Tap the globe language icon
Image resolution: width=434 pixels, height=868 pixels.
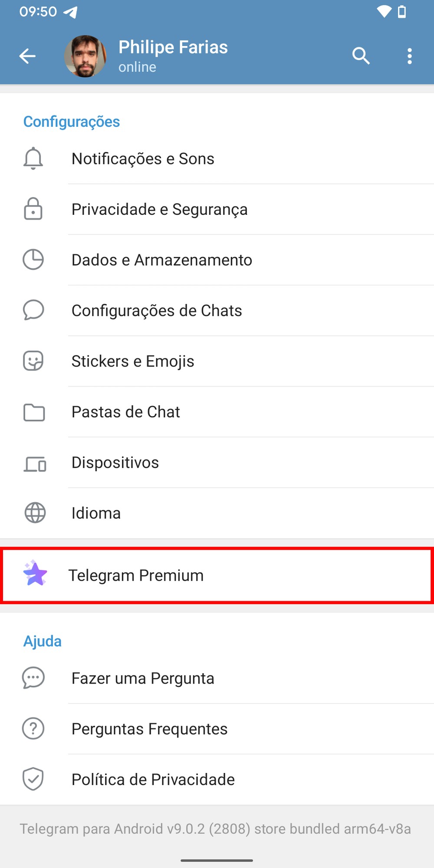click(x=35, y=513)
